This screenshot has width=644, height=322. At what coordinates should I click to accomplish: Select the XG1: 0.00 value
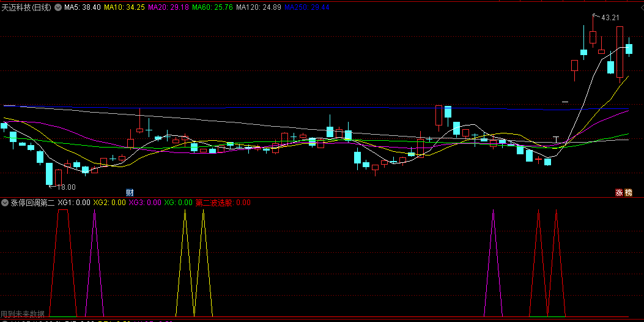73,203
